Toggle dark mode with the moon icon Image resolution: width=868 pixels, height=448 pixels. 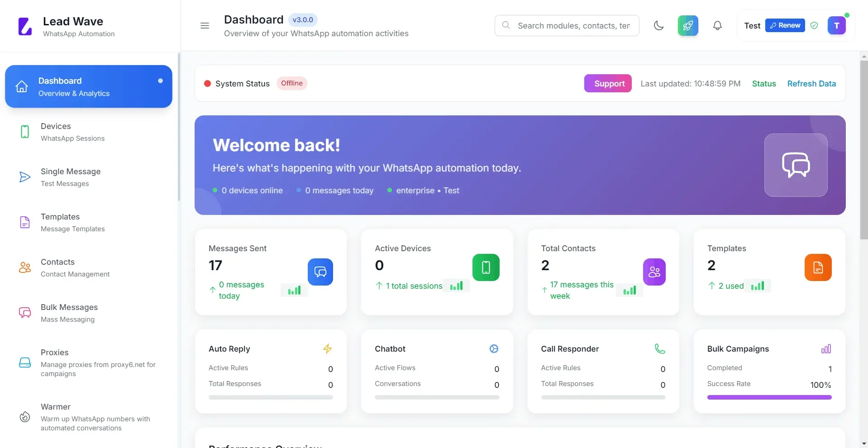[x=658, y=26]
